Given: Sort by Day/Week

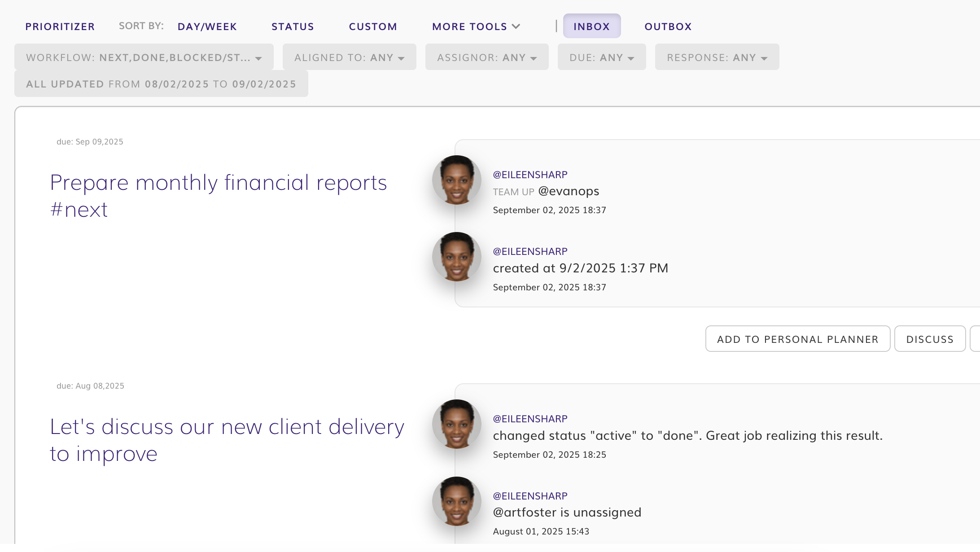Looking at the screenshot, I should point(207,26).
